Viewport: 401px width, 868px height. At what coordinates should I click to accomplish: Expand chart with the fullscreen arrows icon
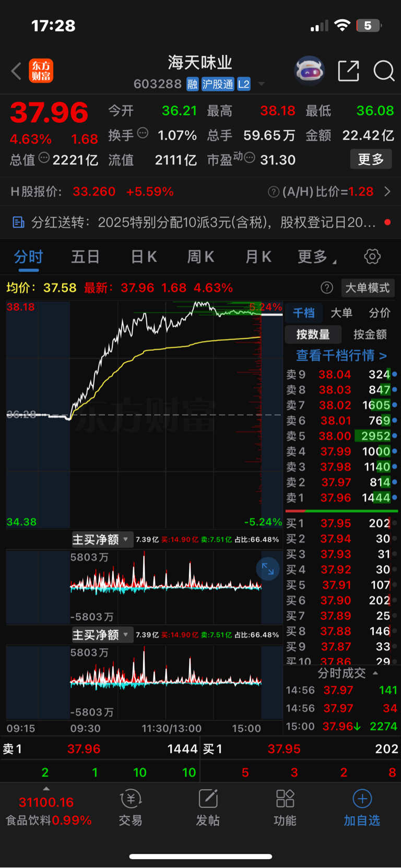point(268,569)
